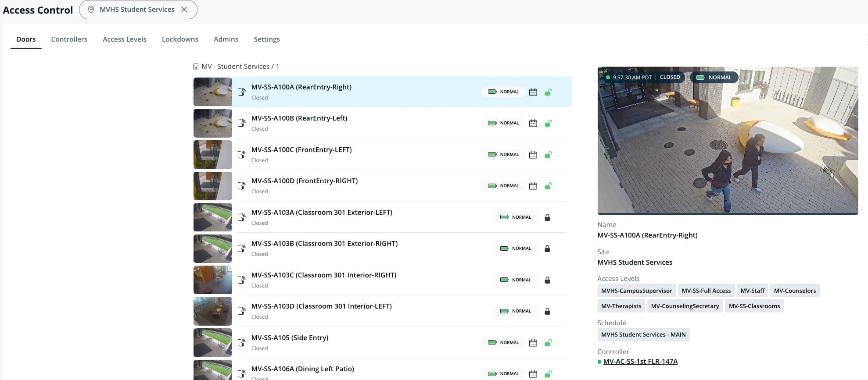Toggle the black lock icon for MV-SS-A103A

point(547,217)
